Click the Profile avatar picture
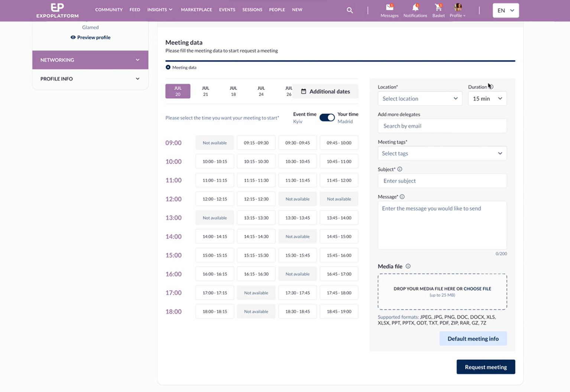Image resolution: width=570 pixels, height=392 pixels. 458,7
